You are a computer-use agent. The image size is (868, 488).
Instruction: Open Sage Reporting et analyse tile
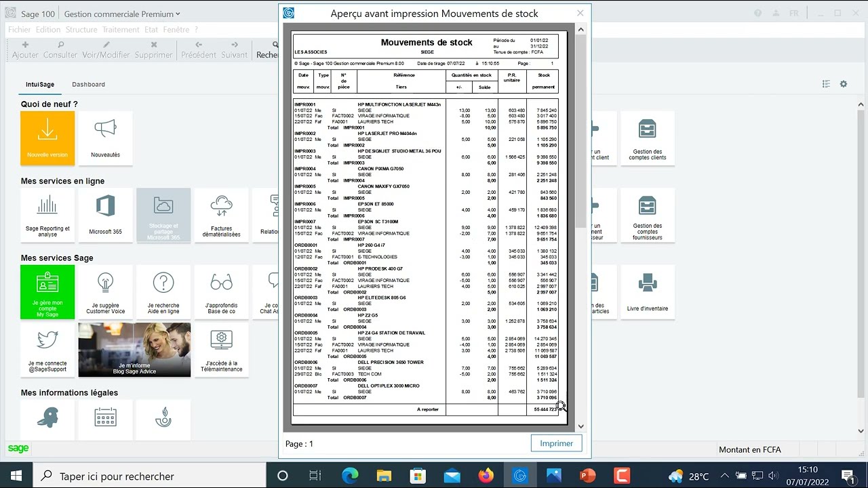(x=47, y=215)
